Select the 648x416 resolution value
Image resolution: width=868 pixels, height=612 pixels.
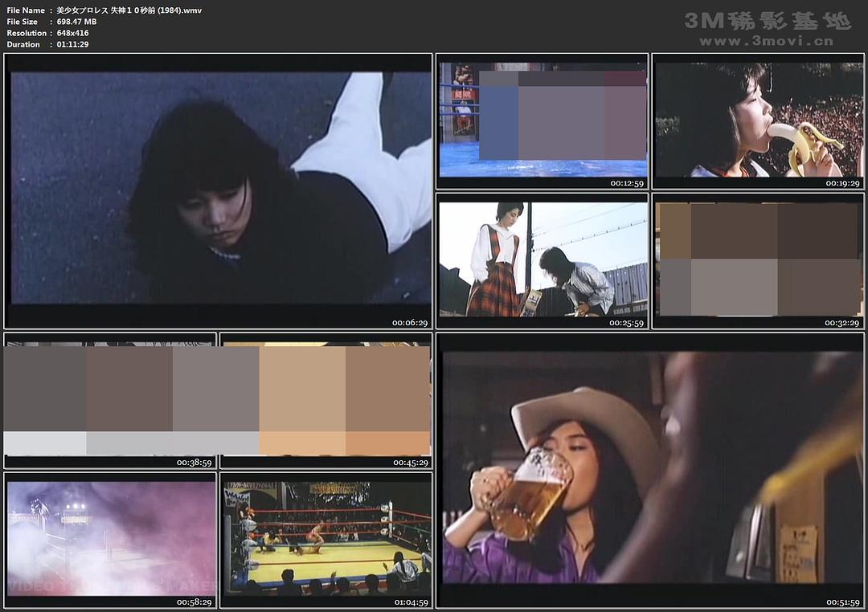72,33
